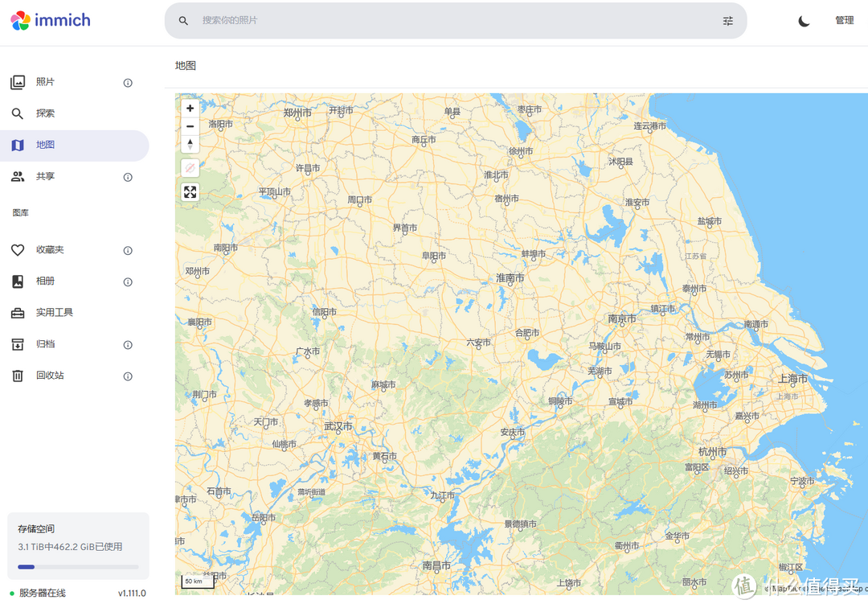Click the immich logo
The width and height of the screenshot is (868, 608).
(x=51, y=20)
